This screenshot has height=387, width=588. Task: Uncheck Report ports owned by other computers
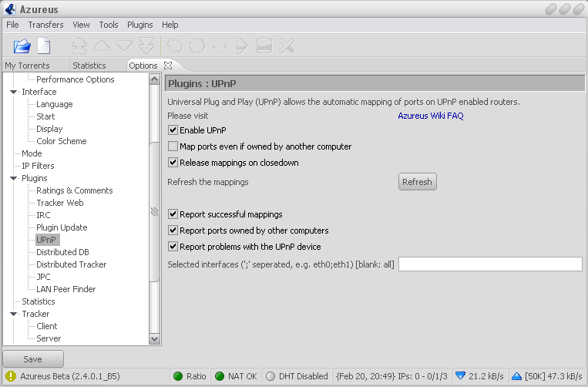173,231
